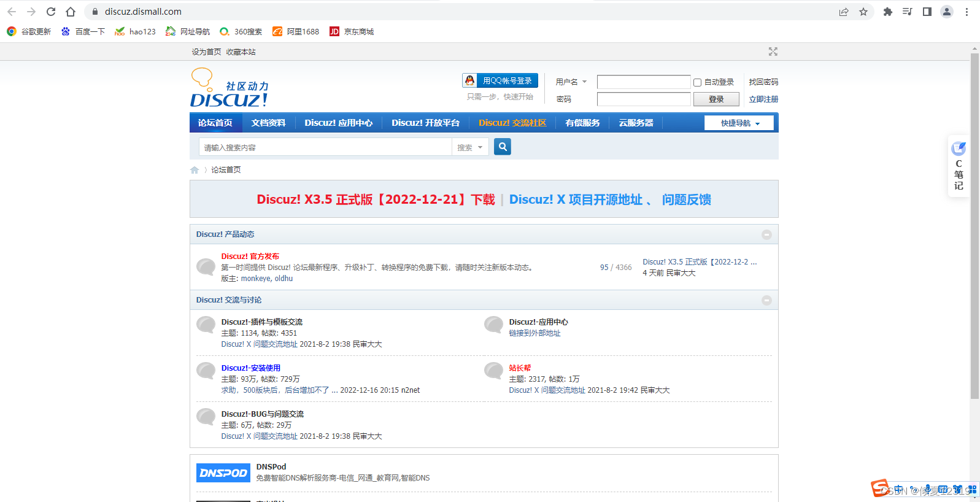980x502 pixels.
Task: Open the 用户名 login type dropdown
Action: click(571, 82)
